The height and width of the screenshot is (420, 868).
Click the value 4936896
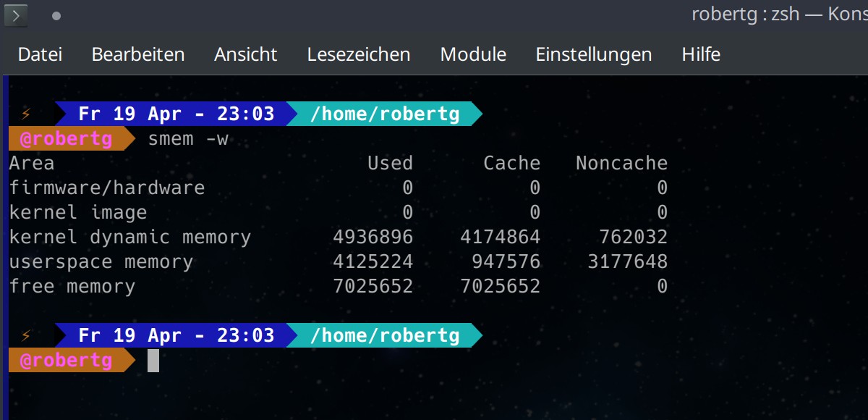coord(373,237)
